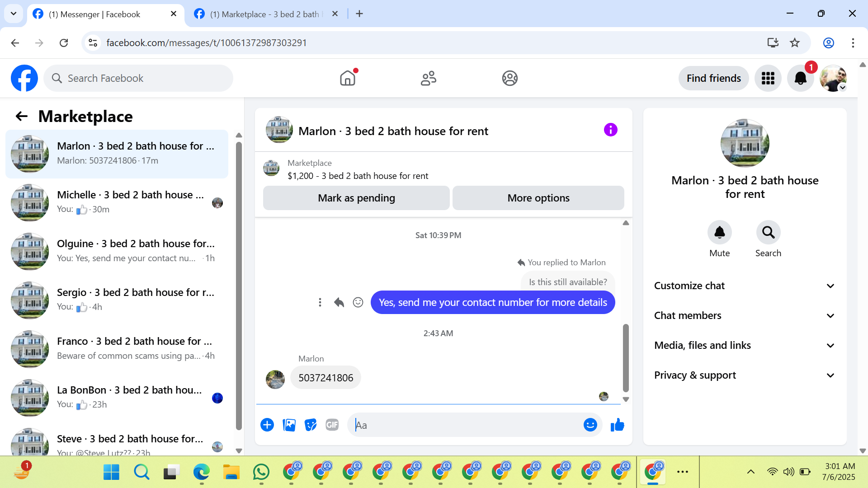Switch to the Marketplace browser tab
The height and width of the screenshot is (488, 868).
(x=264, y=14)
